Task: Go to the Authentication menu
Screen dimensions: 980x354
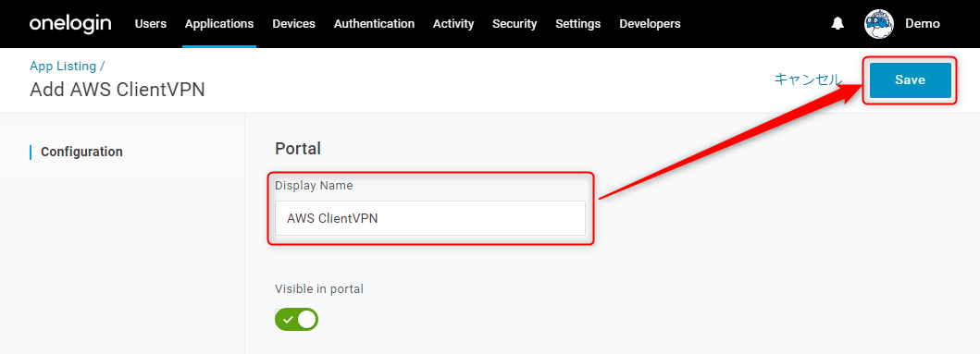Action: (x=374, y=24)
